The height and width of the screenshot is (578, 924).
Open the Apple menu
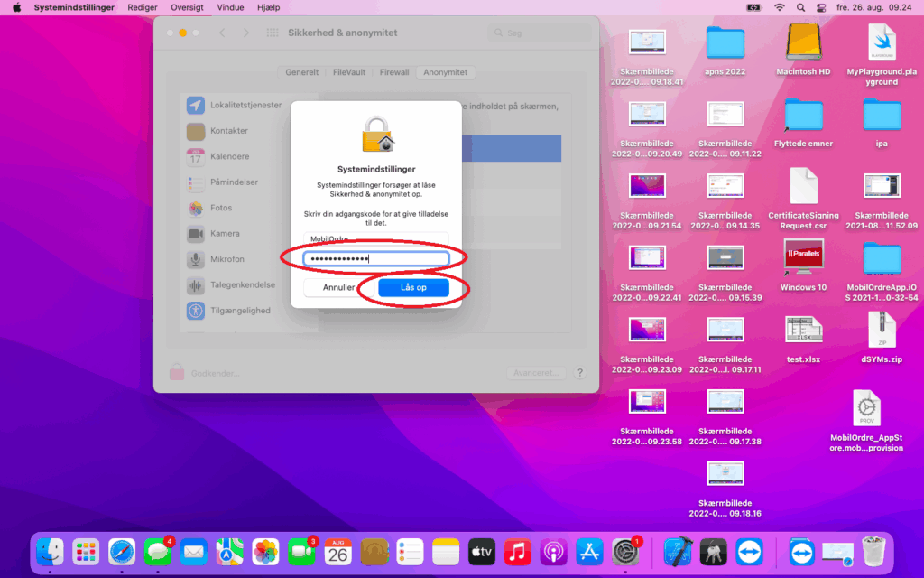tap(16, 7)
